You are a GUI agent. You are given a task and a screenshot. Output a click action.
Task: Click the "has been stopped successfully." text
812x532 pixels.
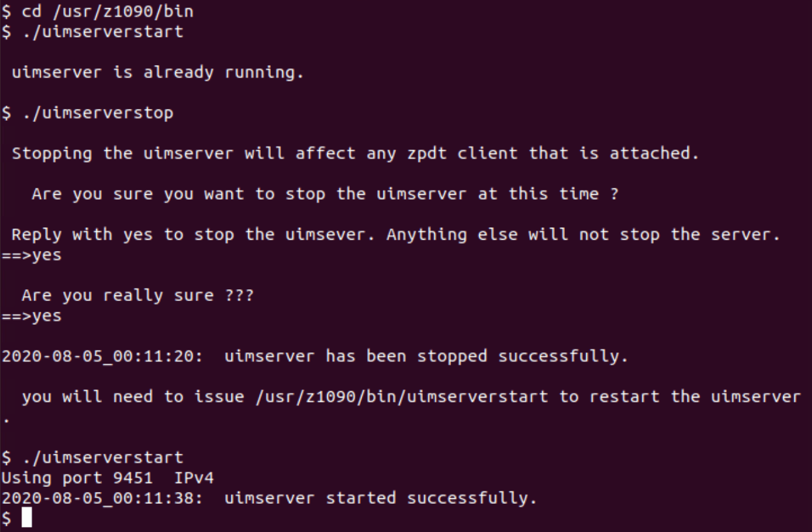[x=477, y=356]
